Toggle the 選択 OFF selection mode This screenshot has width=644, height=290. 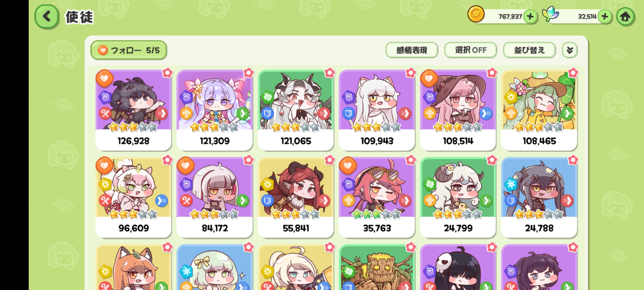coord(471,50)
